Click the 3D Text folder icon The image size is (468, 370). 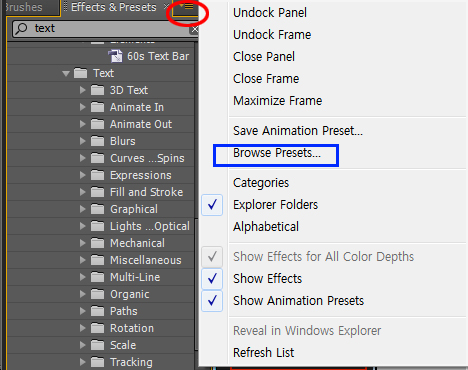coord(97,90)
